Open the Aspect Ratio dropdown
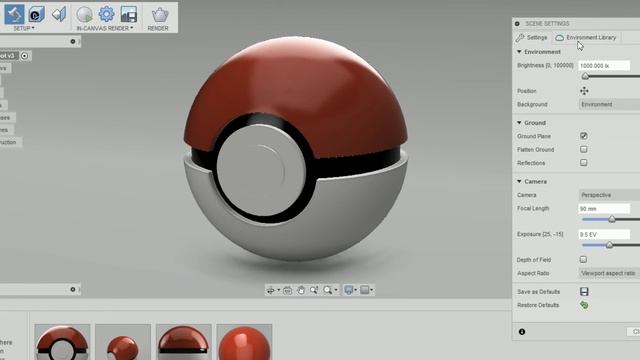Viewport: 640px width, 360px height. point(609,273)
